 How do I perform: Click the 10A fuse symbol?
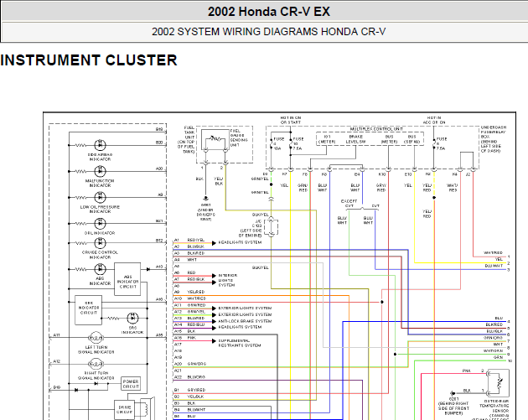click(x=271, y=143)
